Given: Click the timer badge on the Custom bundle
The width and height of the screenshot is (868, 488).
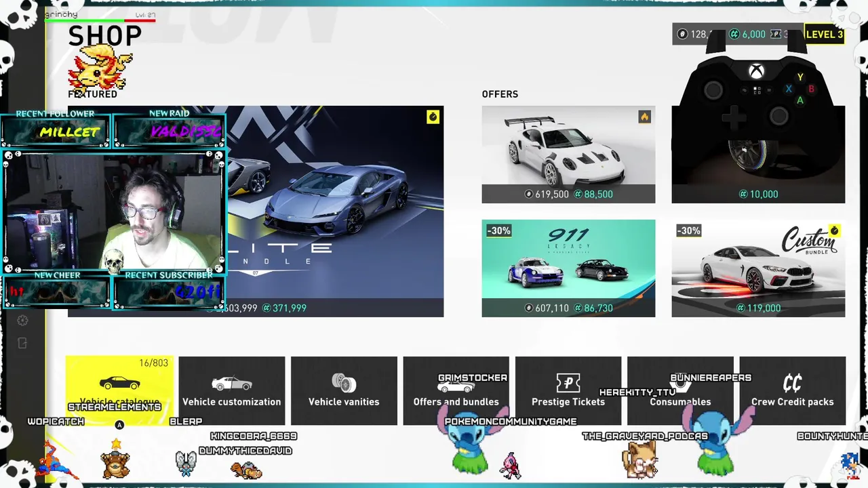Looking at the screenshot, I should click(x=834, y=231).
